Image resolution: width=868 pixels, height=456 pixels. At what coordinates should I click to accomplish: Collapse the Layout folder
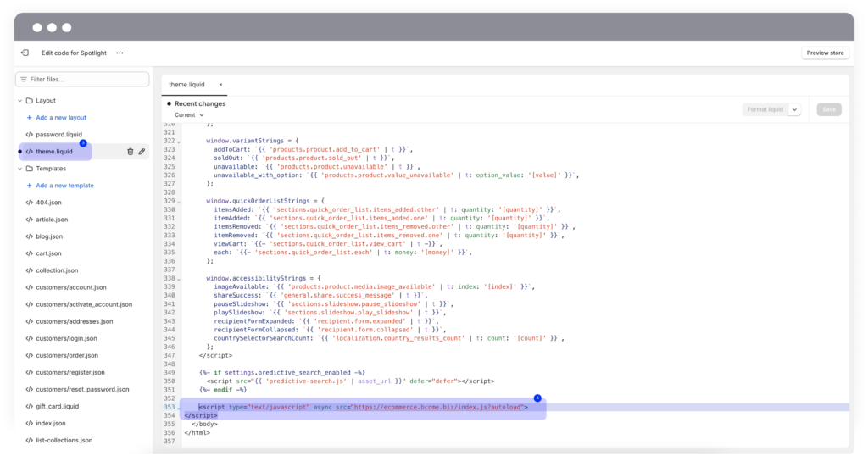point(20,101)
